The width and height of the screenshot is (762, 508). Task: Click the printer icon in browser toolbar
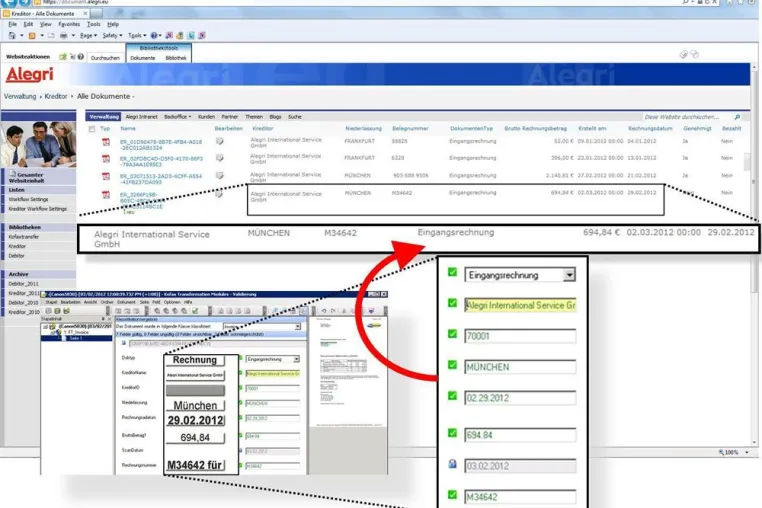64,35
